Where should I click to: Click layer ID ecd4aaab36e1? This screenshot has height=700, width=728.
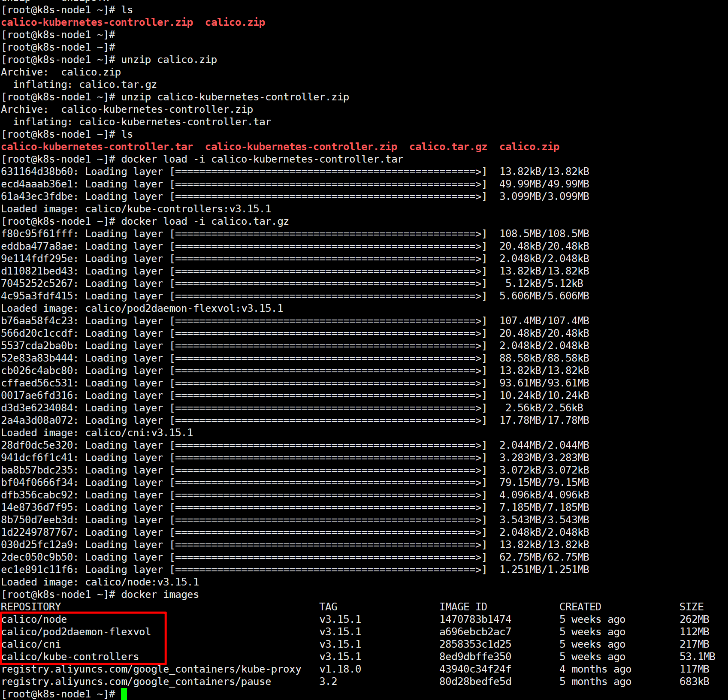[37, 184]
